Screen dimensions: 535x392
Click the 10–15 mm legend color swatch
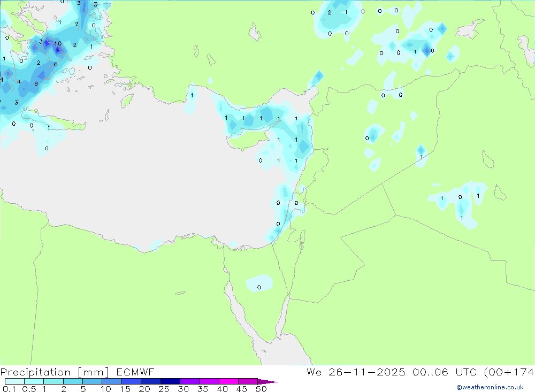tap(112, 381)
